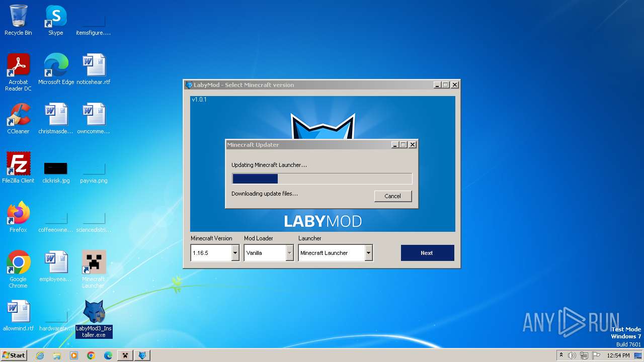The height and width of the screenshot is (362, 644).
Task: Open Edge from the taskbar
Action: click(x=108, y=355)
